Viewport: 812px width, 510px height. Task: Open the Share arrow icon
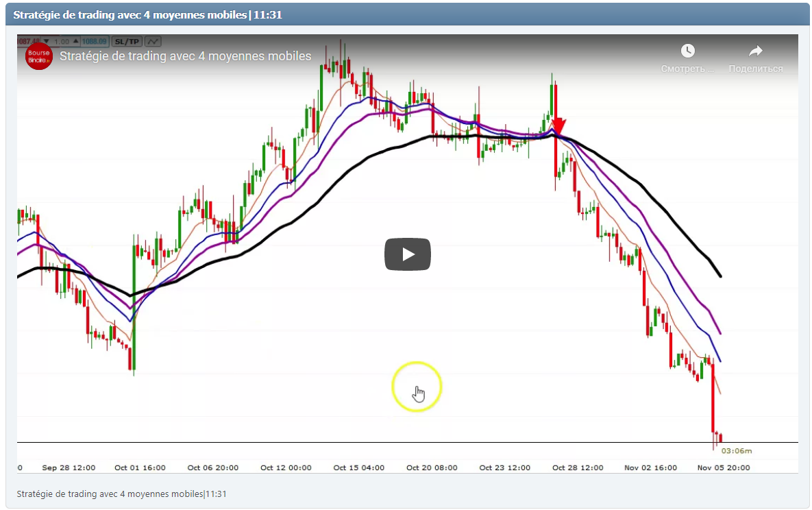click(x=755, y=50)
